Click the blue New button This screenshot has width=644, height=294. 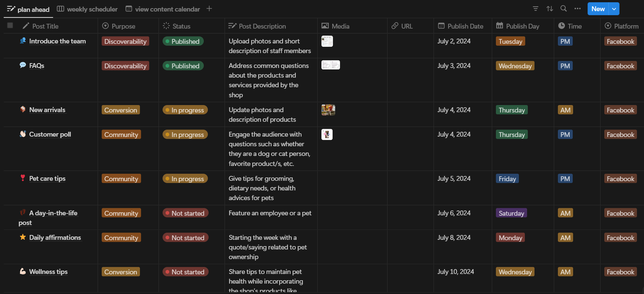point(598,9)
